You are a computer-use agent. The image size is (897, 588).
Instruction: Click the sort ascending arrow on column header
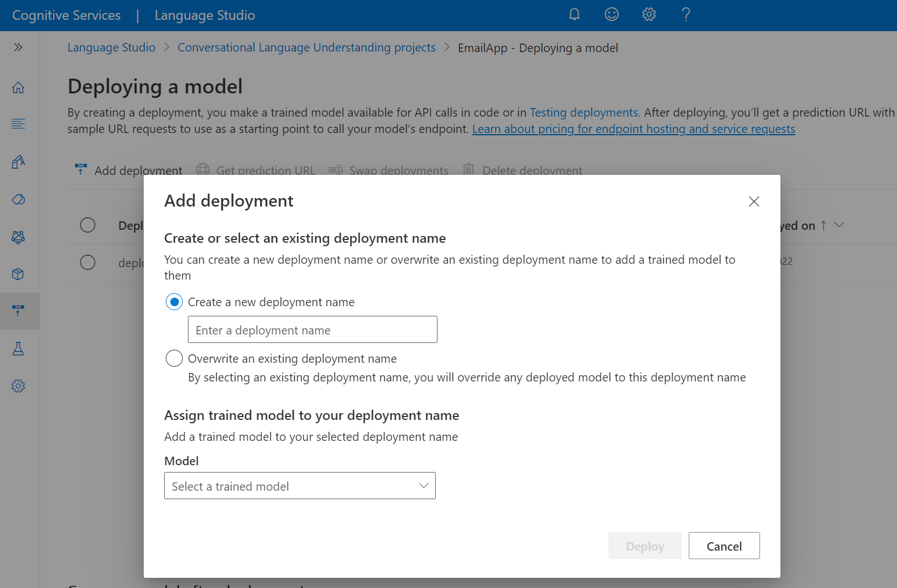pyautogui.click(x=823, y=226)
